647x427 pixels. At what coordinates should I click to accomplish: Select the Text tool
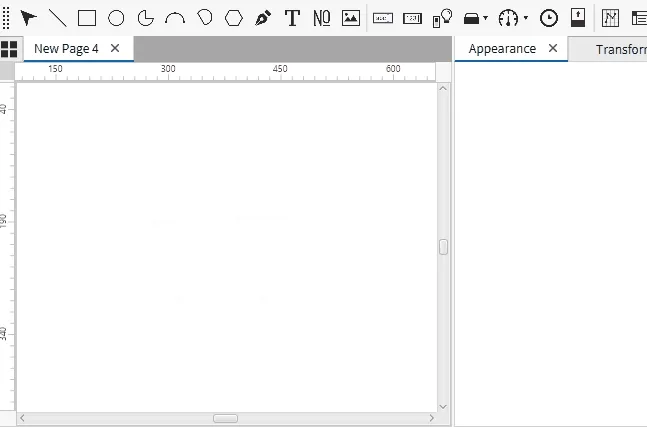click(292, 18)
